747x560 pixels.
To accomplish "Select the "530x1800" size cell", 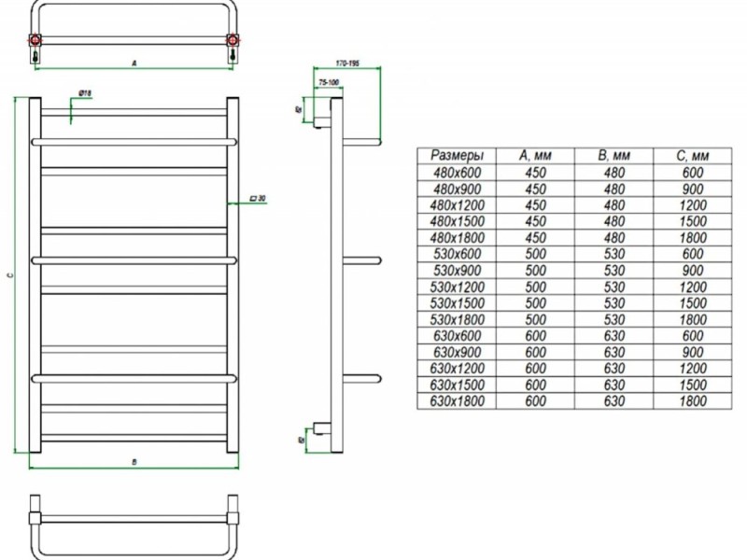I will click(457, 319).
